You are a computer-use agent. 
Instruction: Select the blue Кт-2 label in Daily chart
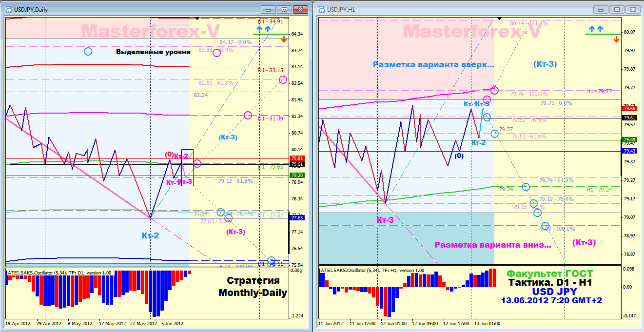(x=150, y=235)
